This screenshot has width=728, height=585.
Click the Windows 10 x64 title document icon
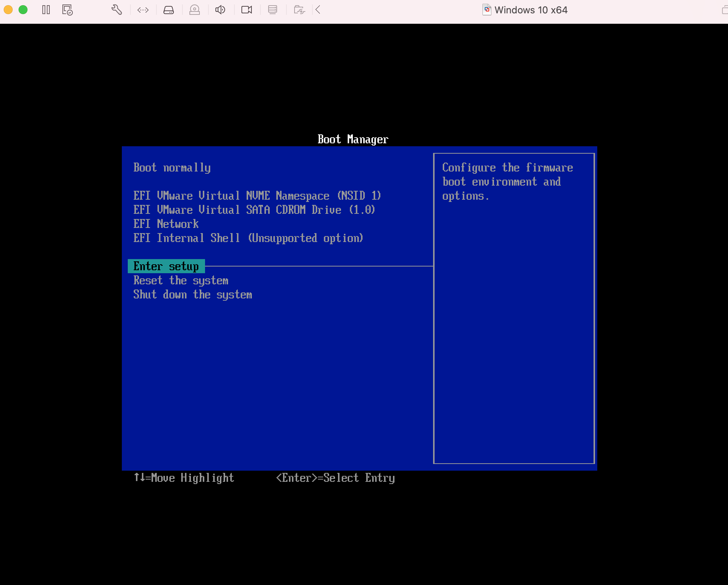487,10
